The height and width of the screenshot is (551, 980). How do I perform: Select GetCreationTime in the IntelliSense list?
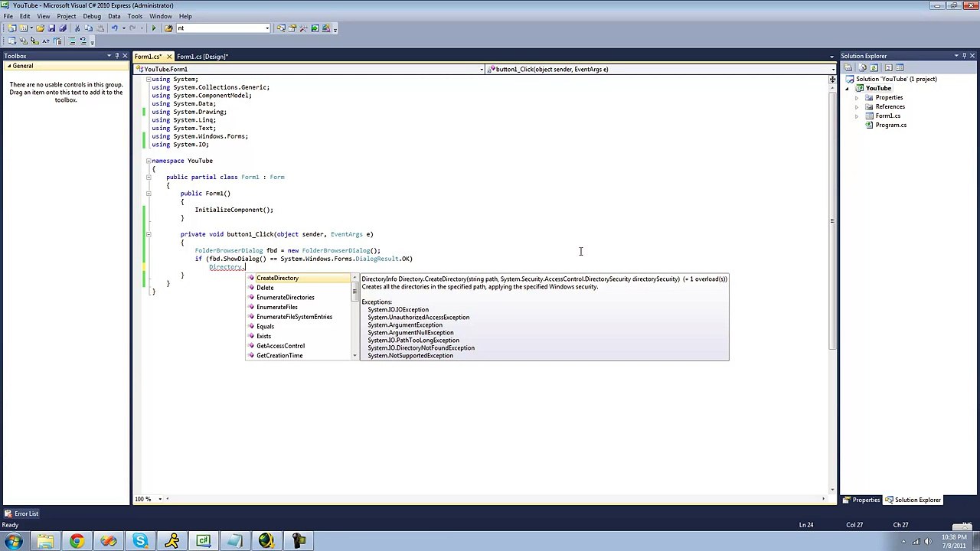tap(300, 356)
